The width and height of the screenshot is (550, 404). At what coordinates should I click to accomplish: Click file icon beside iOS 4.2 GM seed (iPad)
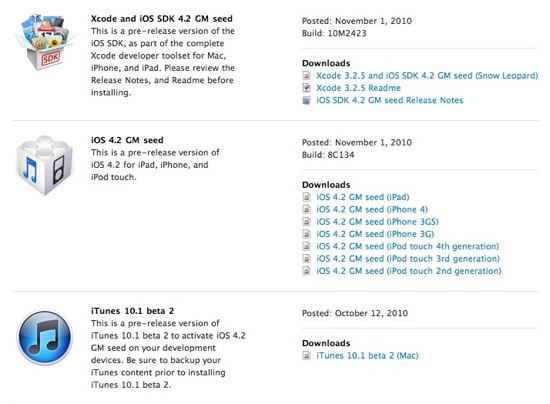tap(307, 197)
